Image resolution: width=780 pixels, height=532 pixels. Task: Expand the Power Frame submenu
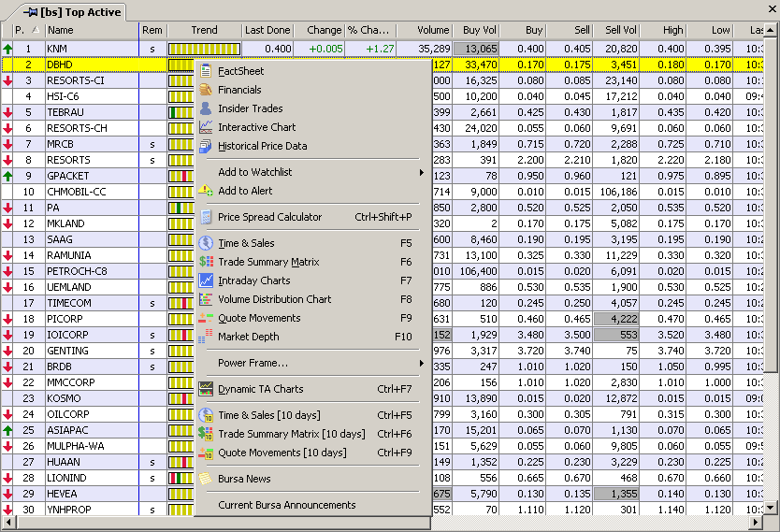point(422,363)
